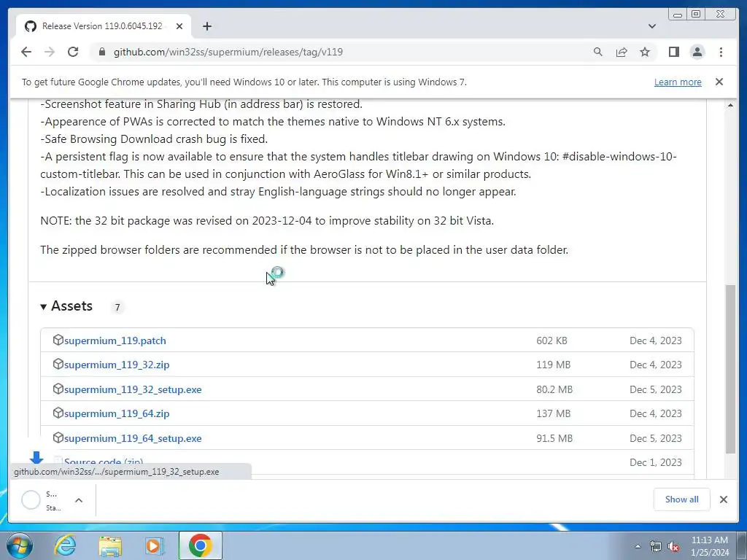Open the muted volume tray icon
This screenshot has height=560, width=747.
[x=673, y=546]
